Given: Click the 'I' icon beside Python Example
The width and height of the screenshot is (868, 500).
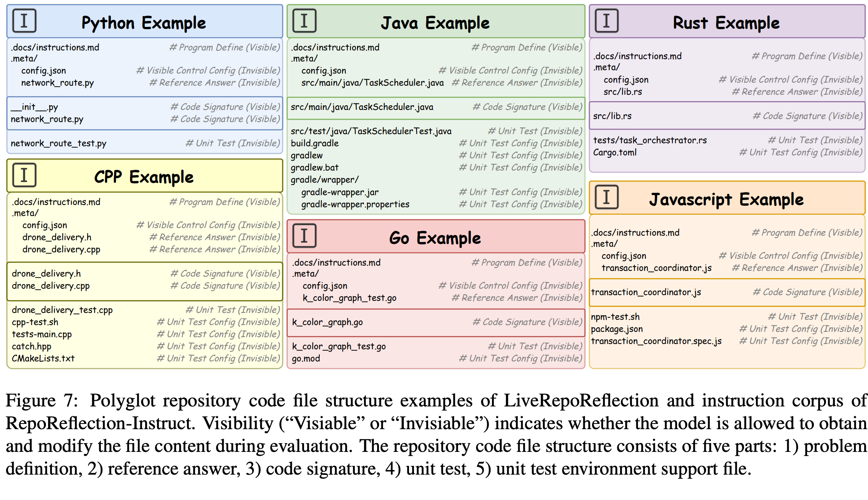Looking at the screenshot, I should point(24,21).
